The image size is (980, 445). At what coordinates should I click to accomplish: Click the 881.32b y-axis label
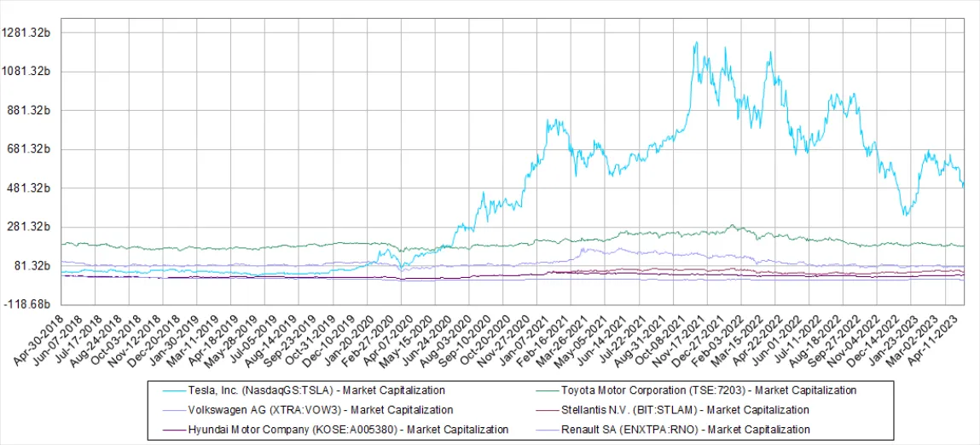(x=29, y=110)
